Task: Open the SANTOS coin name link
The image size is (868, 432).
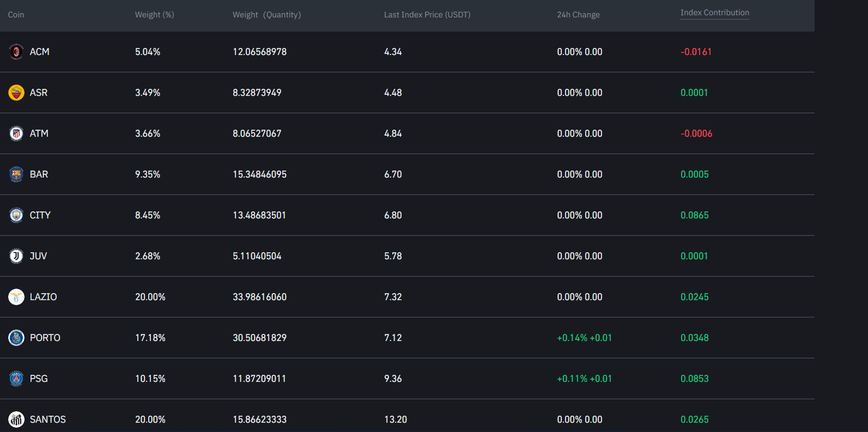Action: point(47,419)
